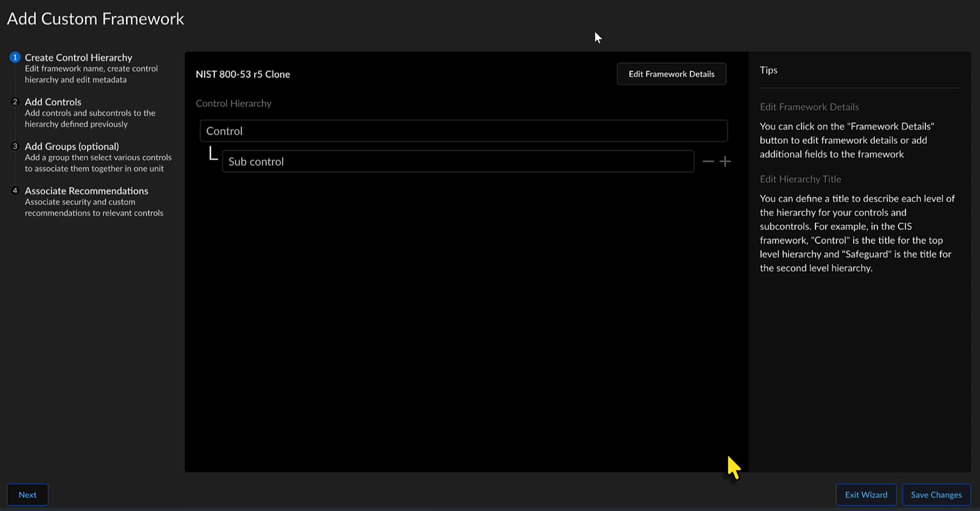Click the step 2 number badge
Screen dimensions: 980x511
(15, 102)
